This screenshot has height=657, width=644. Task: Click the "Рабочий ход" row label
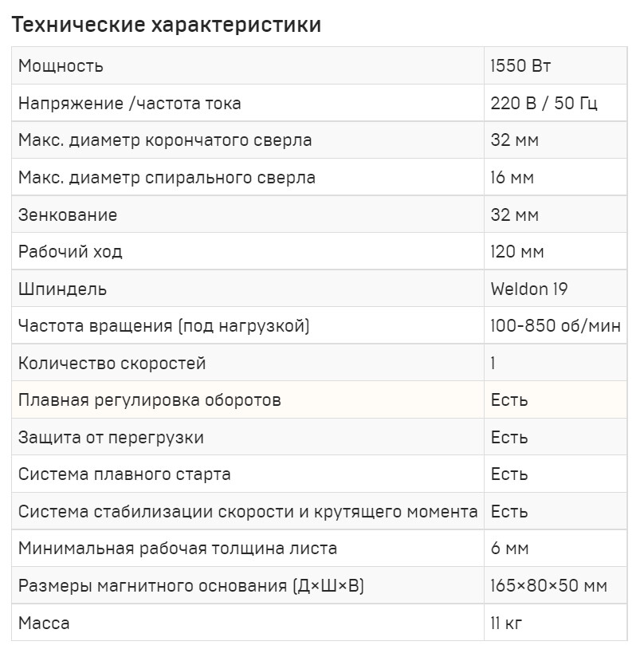pos(70,252)
